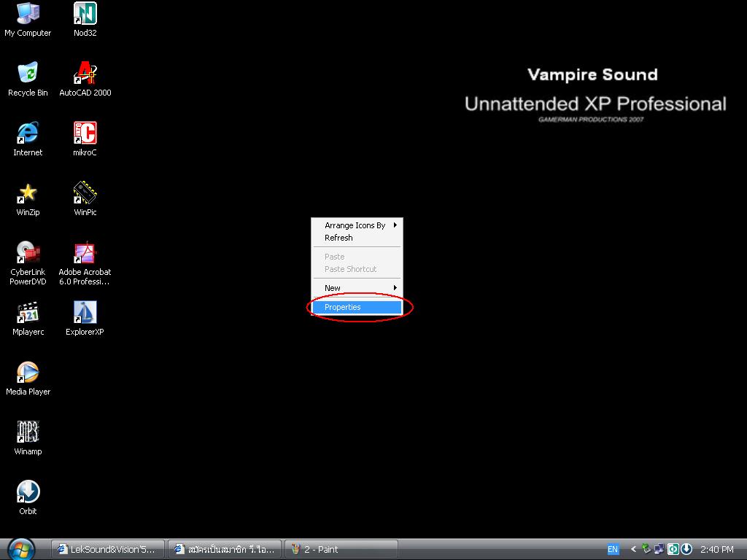Switch to the LekSound&Vision taskbar window

[x=108, y=550]
